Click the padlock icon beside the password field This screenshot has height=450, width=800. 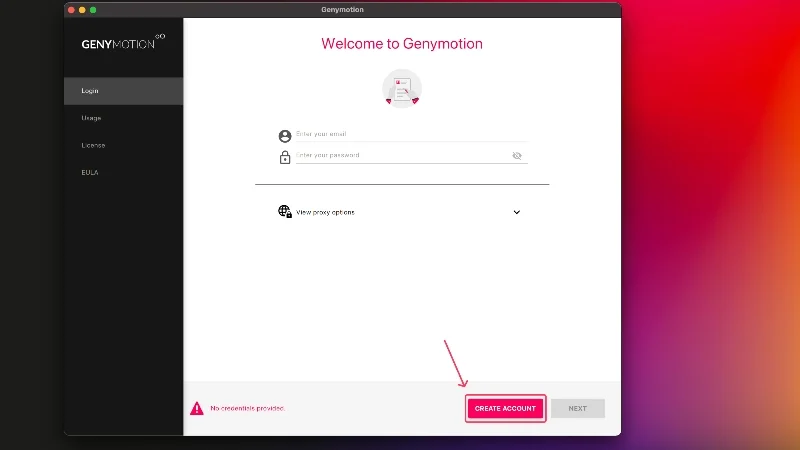[285, 157]
